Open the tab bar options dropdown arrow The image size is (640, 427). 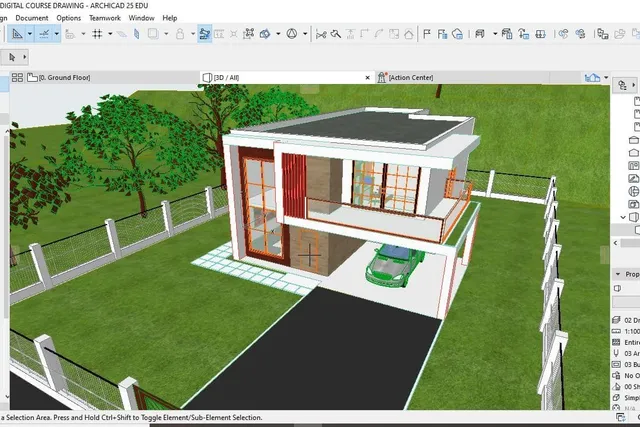[606, 78]
